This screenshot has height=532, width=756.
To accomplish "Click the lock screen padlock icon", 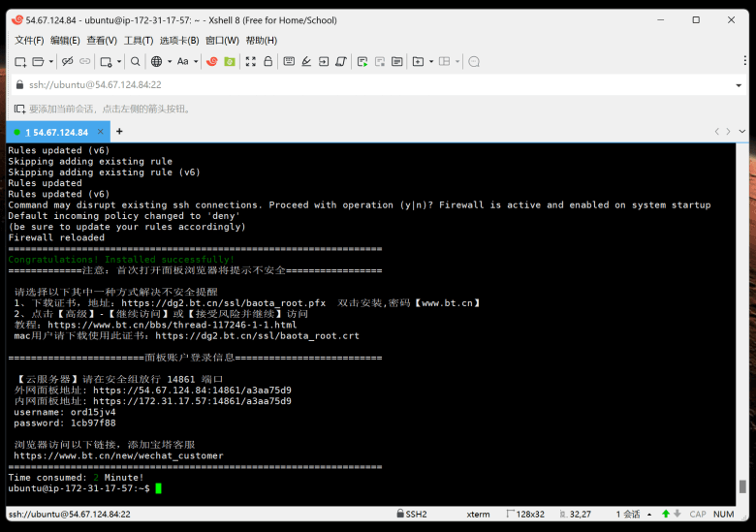I will [x=268, y=61].
